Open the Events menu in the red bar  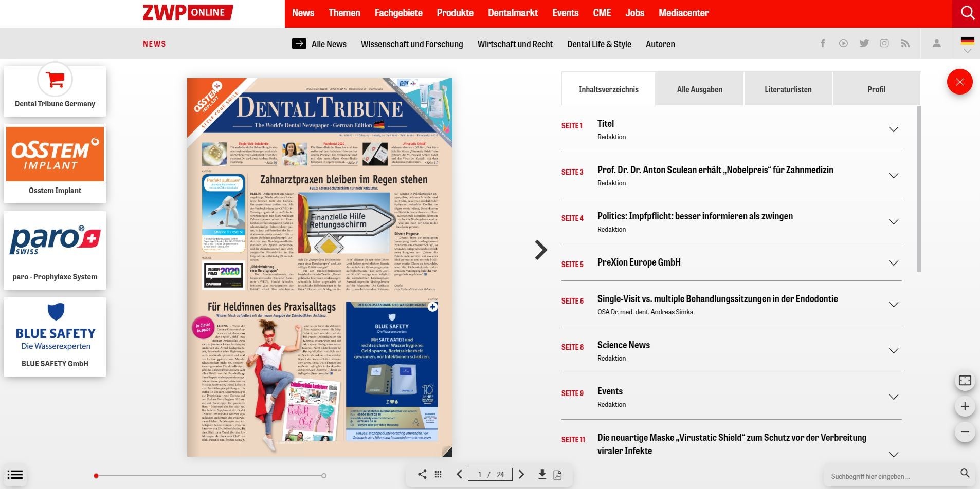point(565,13)
